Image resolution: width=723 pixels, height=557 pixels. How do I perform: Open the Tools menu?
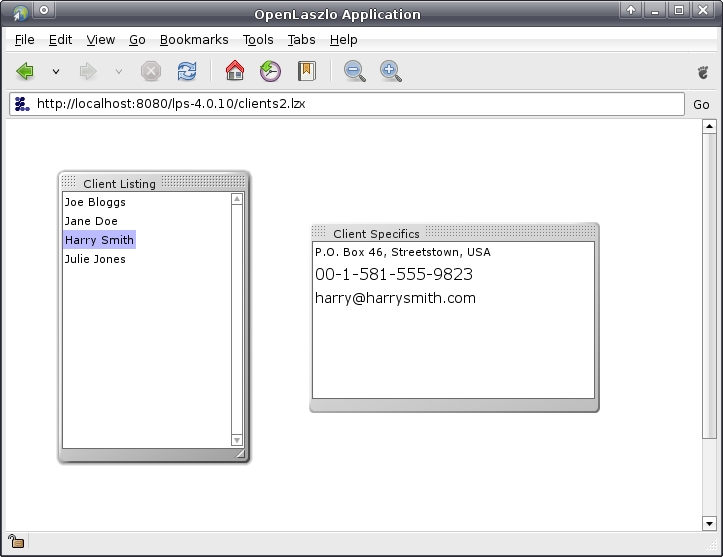pos(258,40)
